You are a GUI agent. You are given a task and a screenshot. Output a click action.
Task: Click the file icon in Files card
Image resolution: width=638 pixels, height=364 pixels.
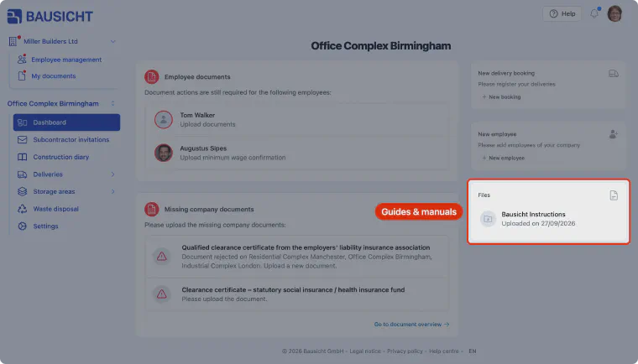click(x=614, y=195)
